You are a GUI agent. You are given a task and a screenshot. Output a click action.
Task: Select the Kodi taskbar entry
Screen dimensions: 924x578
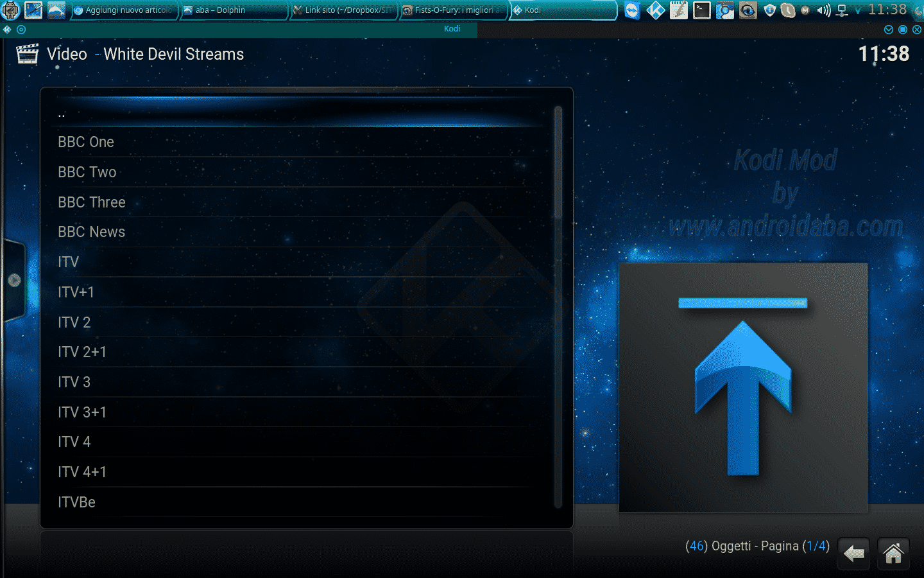click(x=563, y=10)
